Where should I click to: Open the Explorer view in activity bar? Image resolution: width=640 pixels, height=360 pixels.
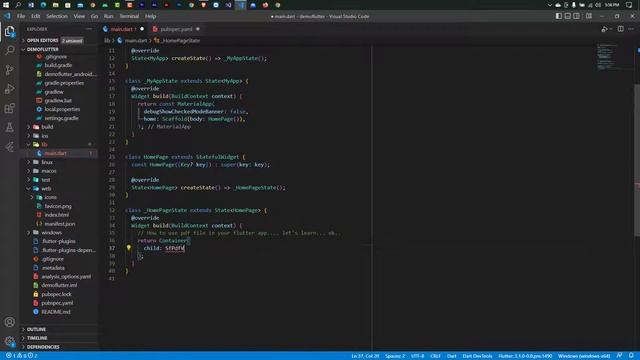(x=9, y=31)
